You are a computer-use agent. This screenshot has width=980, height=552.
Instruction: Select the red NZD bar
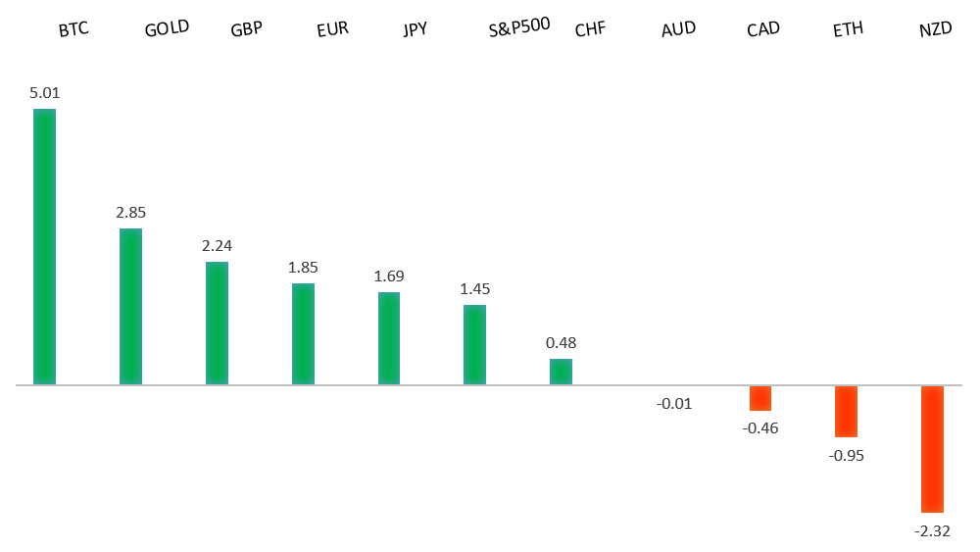click(932, 448)
